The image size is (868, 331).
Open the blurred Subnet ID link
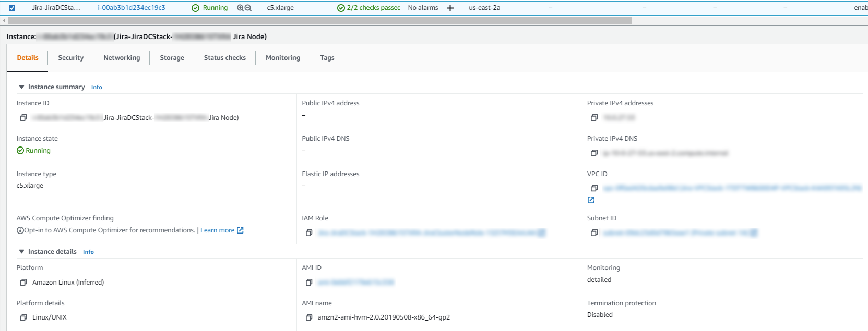point(680,233)
